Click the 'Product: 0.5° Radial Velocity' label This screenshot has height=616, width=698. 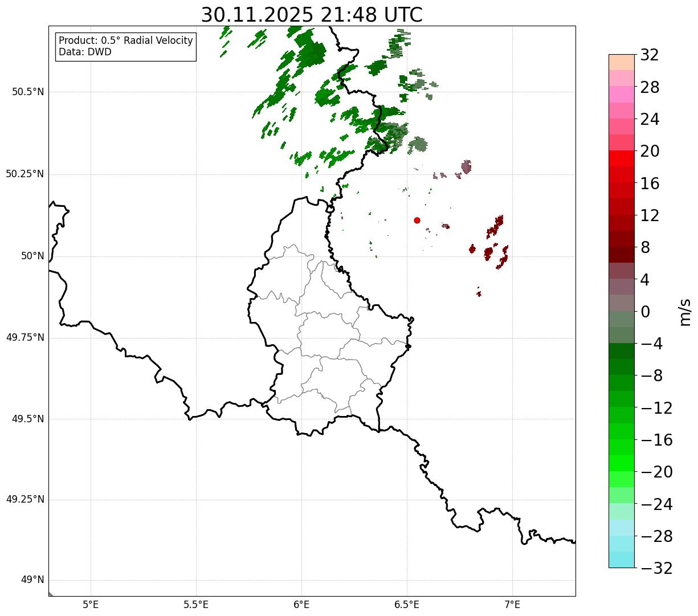coord(126,41)
